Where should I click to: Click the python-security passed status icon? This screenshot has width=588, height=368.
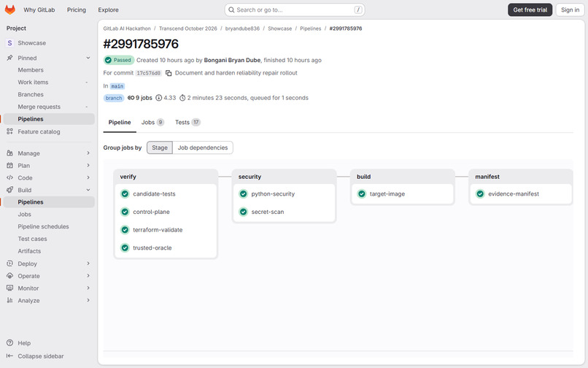244,193
